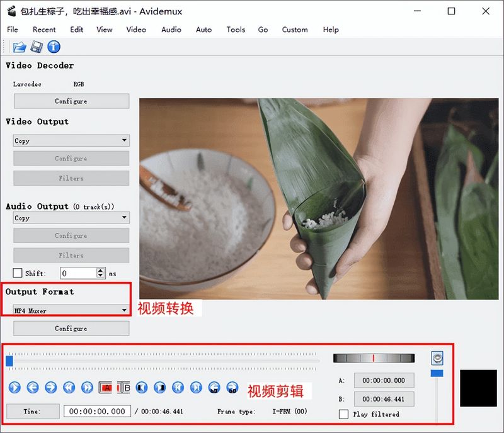Go to the previous frame arrow
The width and height of the screenshot is (504, 433).
coord(33,388)
